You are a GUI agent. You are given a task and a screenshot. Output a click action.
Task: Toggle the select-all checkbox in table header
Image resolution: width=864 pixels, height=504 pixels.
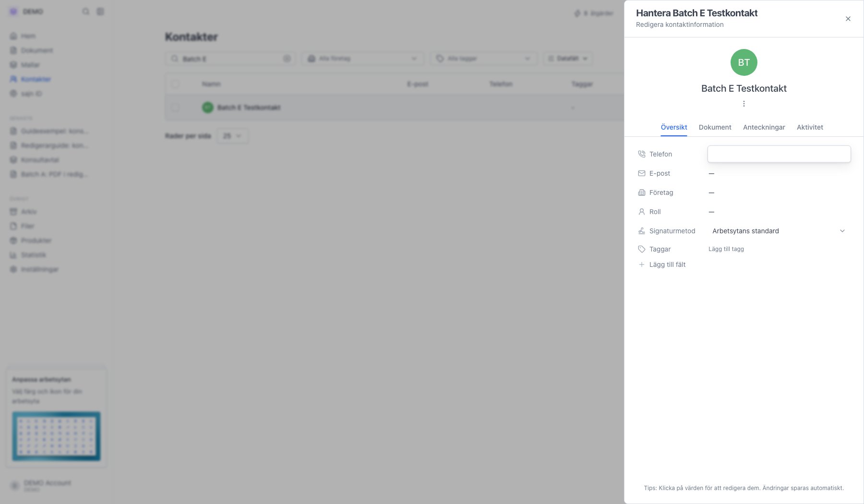[x=175, y=84]
